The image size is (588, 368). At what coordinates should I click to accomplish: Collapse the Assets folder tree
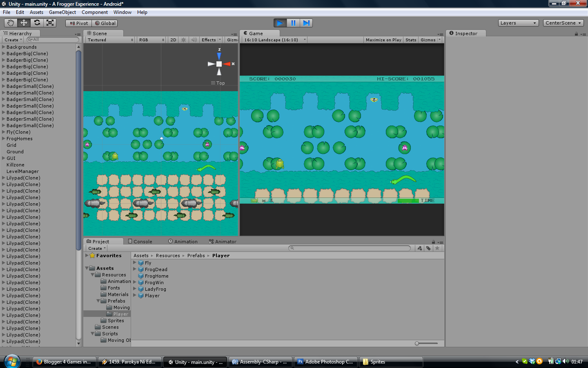pyautogui.click(x=87, y=268)
